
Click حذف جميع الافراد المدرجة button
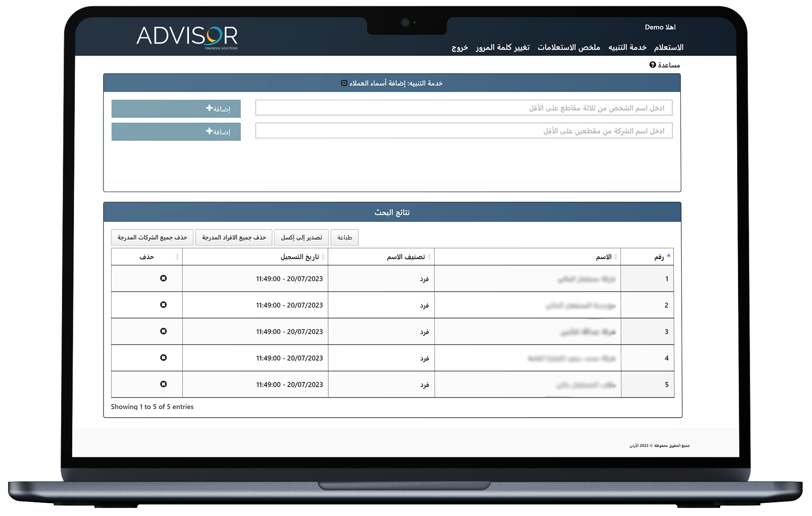(x=234, y=237)
